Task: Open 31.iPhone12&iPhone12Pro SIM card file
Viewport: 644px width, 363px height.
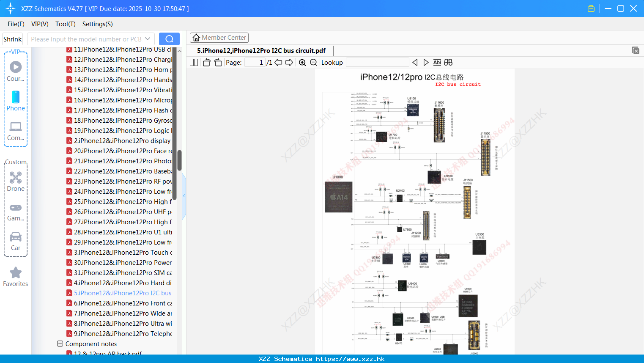Action: tap(119, 273)
